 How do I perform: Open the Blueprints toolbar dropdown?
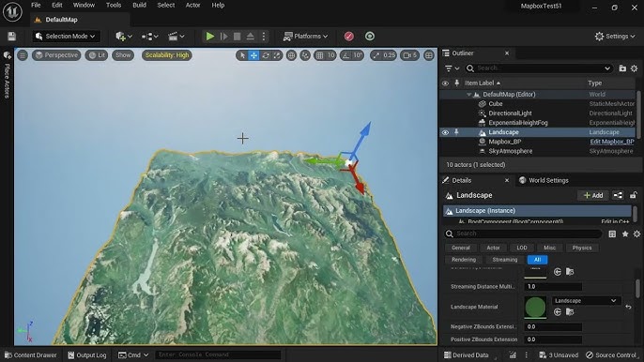[149, 37]
